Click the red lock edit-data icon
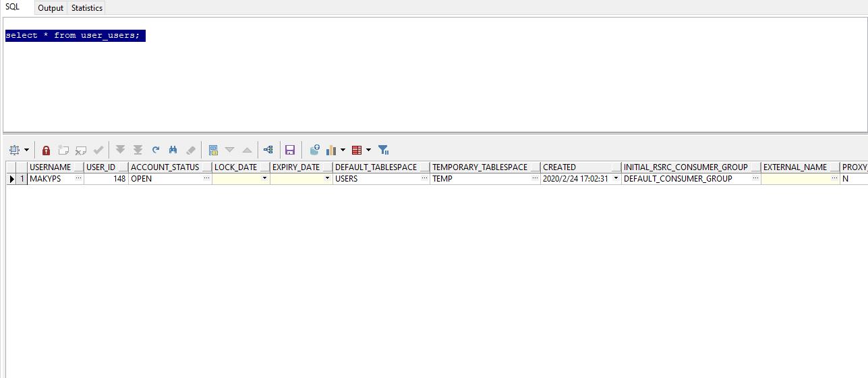This screenshot has height=378, width=868. [46, 150]
